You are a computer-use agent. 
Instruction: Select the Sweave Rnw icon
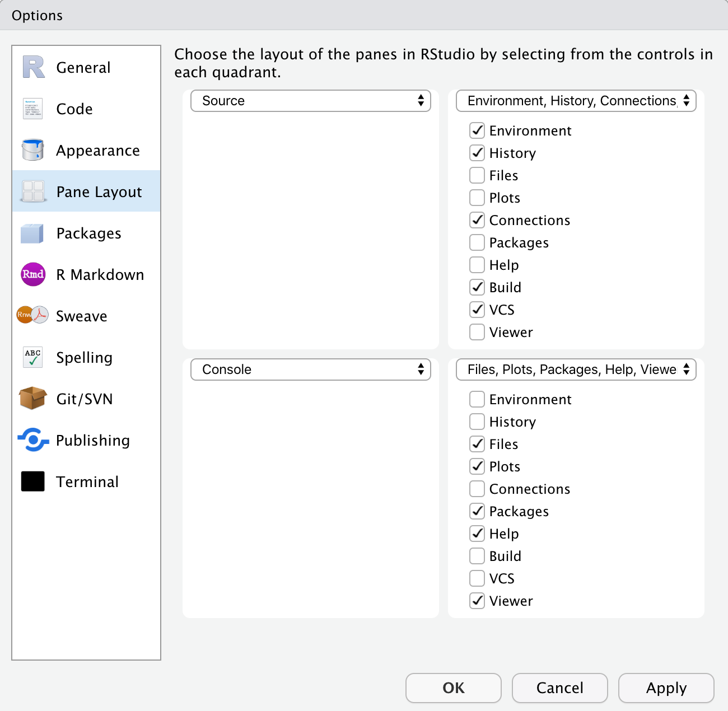coord(32,316)
